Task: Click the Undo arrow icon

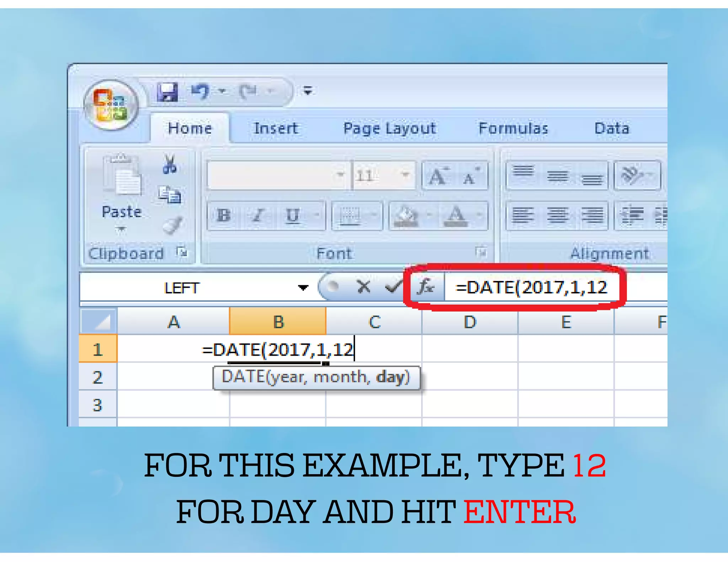Action: click(200, 91)
